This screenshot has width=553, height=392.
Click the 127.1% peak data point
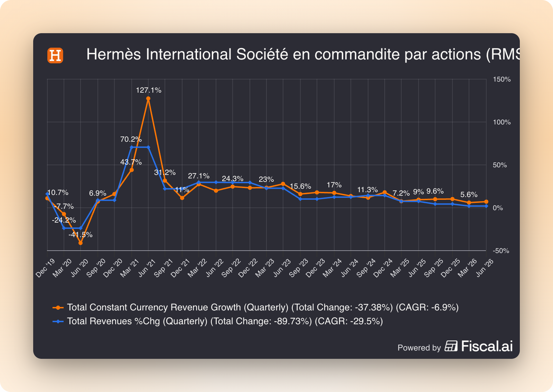pos(148,99)
